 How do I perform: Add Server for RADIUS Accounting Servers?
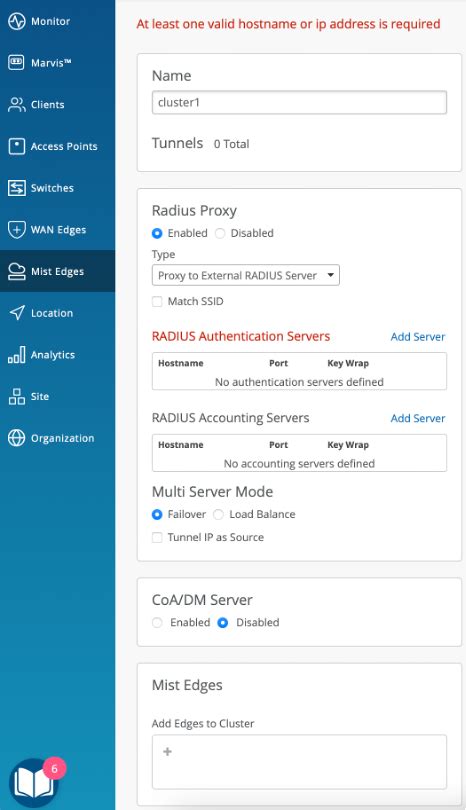coord(417,418)
